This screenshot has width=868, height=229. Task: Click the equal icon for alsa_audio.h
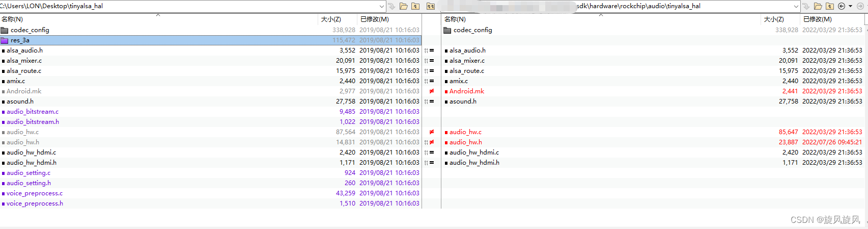click(x=432, y=50)
